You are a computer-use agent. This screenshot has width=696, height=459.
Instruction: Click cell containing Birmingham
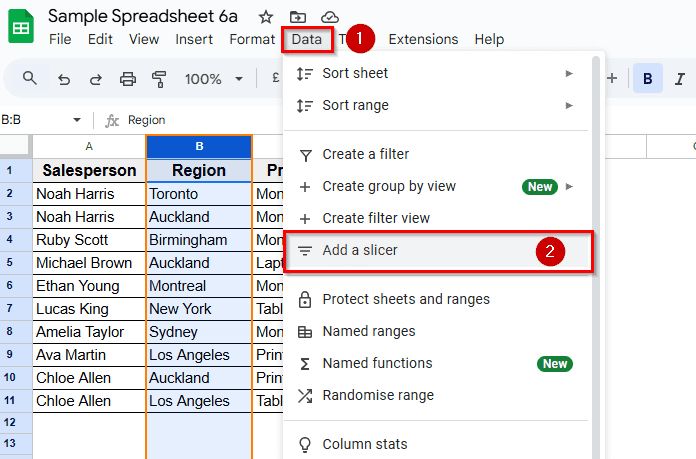coord(198,240)
